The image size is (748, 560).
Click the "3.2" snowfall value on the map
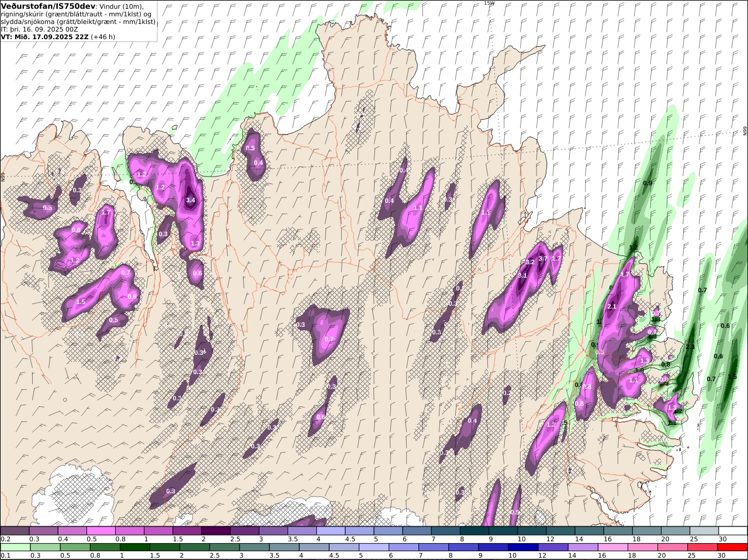pyautogui.click(x=531, y=261)
